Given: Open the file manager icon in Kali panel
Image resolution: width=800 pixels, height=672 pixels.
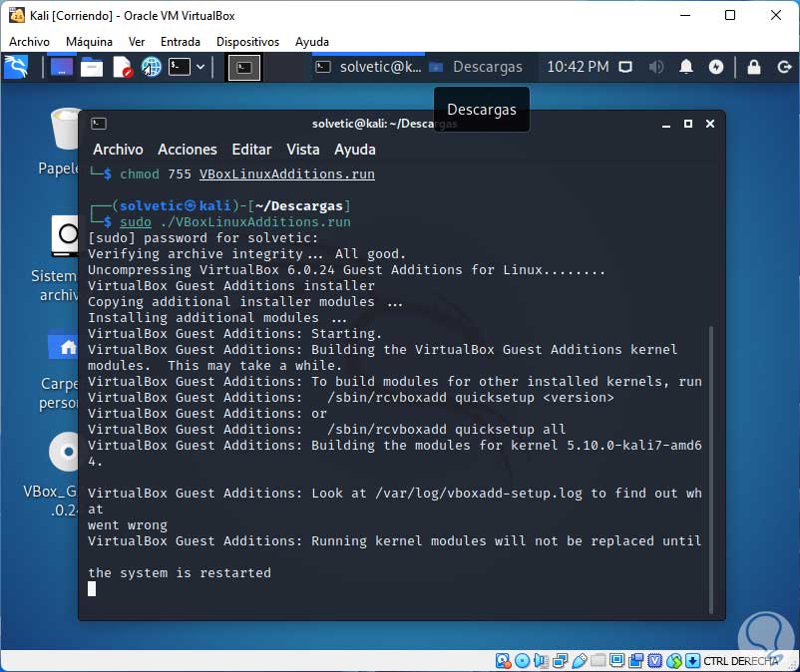Looking at the screenshot, I should pos(92,68).
